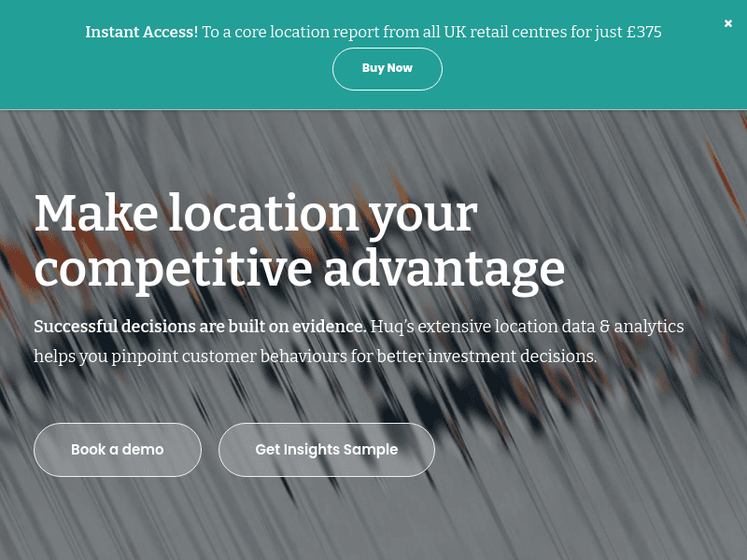Click the Buy Now button
This screenshot has width=747, height=560.
388,69
